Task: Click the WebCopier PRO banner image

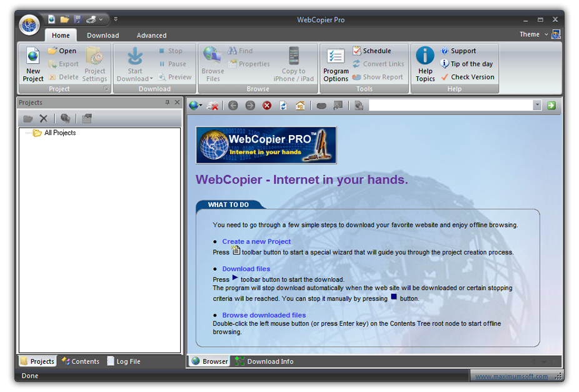Action: coord(266,146)
